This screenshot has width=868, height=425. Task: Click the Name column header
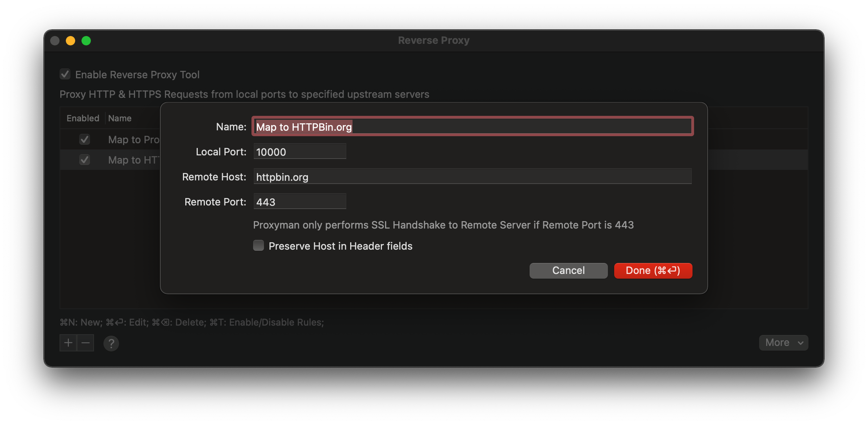pyautogui.click(x=120, y=118)
